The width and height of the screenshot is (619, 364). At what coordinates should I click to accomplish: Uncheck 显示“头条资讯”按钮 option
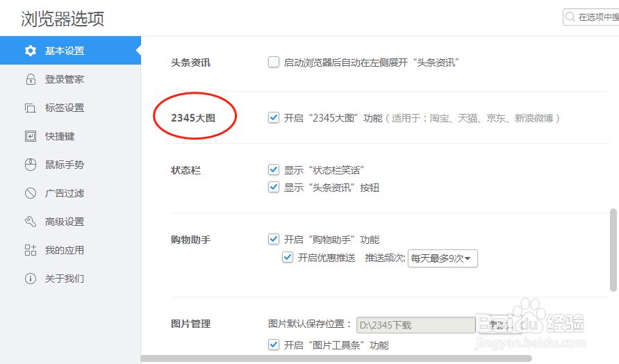(274, 187)
